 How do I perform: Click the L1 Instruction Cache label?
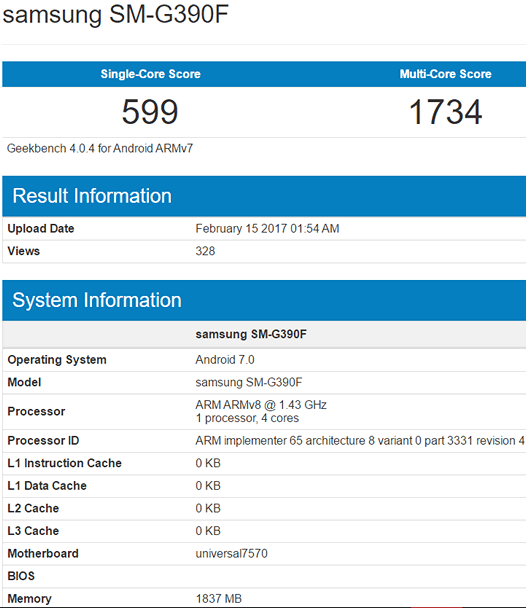(x=64, y=463)
